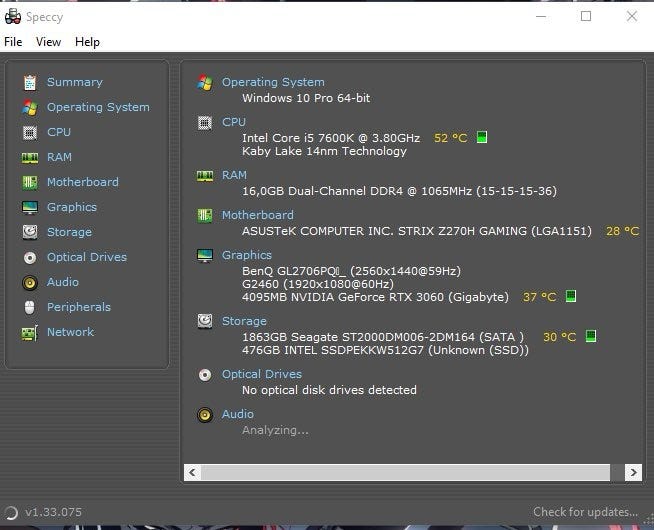Click the Graphics heading link in summary
This screenshot has height=530, width=654.
(x=247, y=255)
